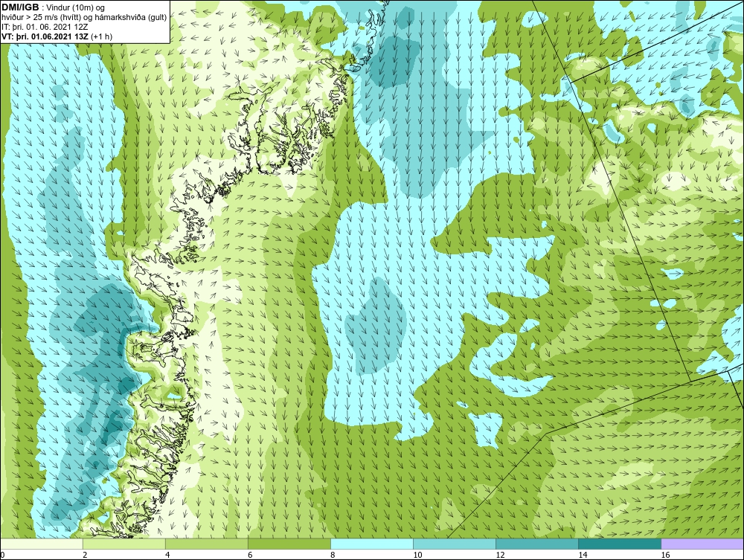Click the legend scale label '8'
Viewport: 744px width, 560px height.
[x=333, y=555]
